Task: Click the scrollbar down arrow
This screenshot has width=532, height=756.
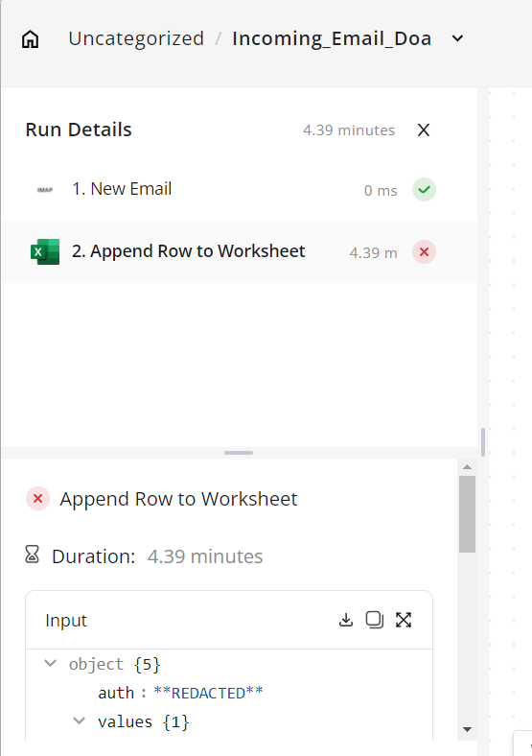Action: tap(467, 729)
